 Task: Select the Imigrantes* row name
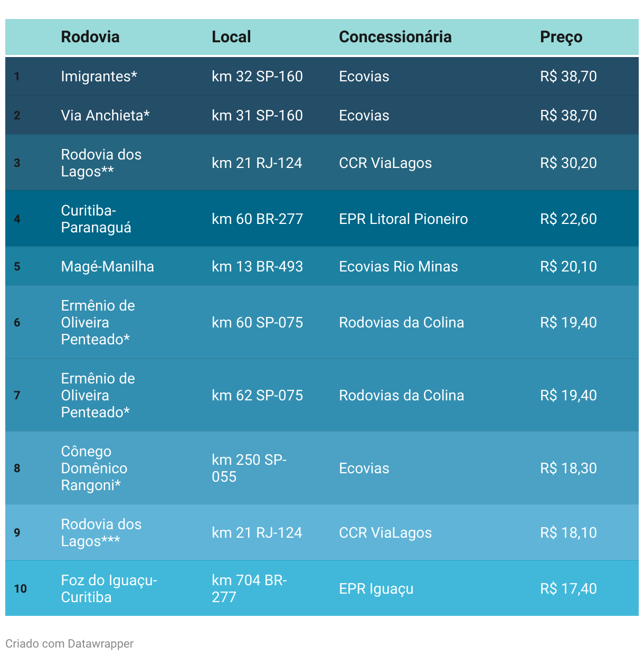point(99,77)
